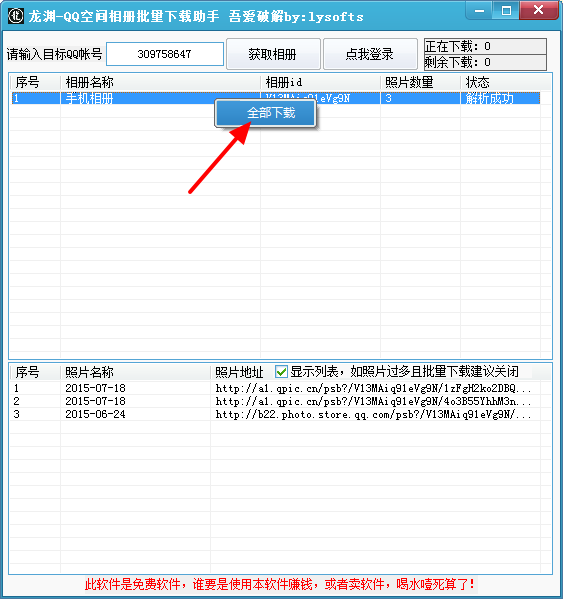Click the target QQ account input field
This screenshot has width=563, height=599.
[x=165, y=54]
